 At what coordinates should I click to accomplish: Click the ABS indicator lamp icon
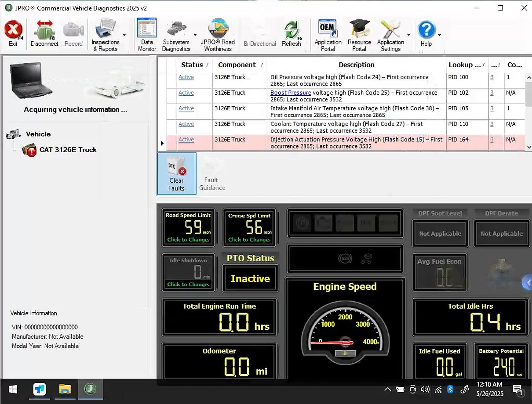click(345, 259)
